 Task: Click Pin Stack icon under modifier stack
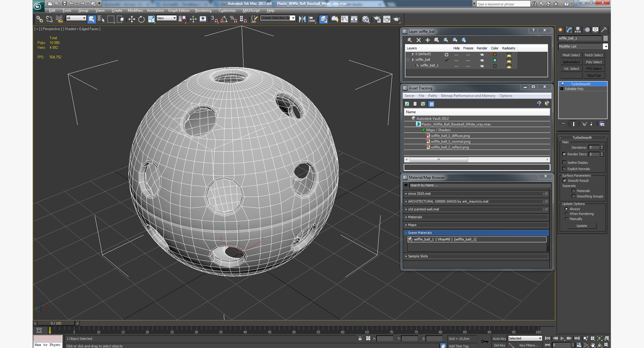563,124
